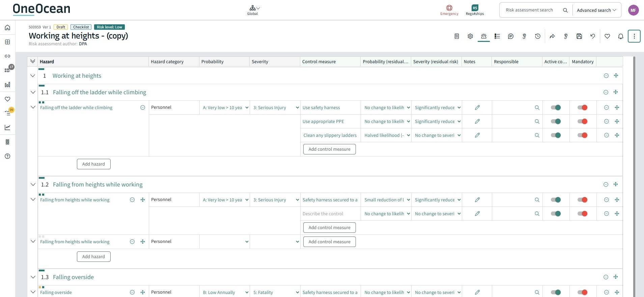Screen dimensions: 644x297
Task: Toggle Mandatory switch for Use appropriate PPE
Action: (x=582, y=121)
